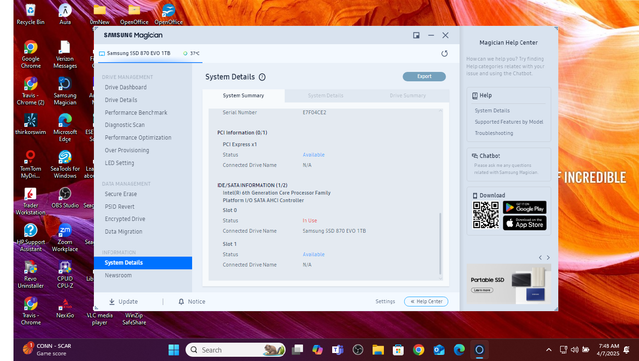This screenshot has width=639, height=361.
Task: Open the System Details info icon
Action: click(x=262, y=77)
